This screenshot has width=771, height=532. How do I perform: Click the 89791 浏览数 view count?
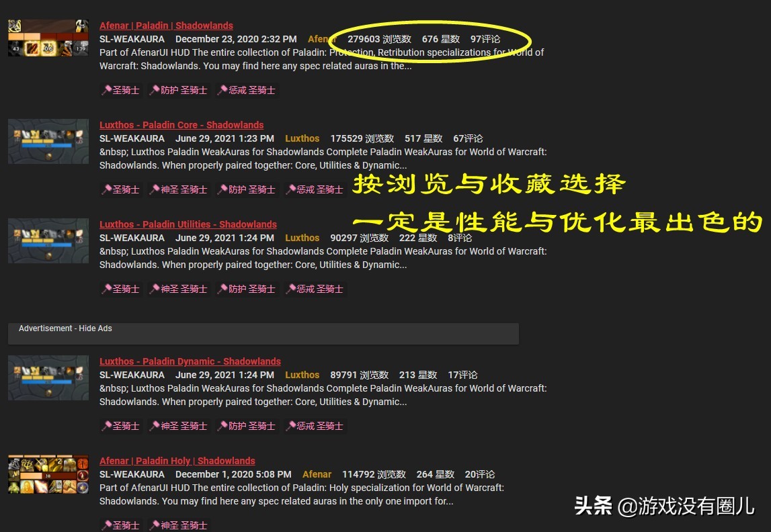tap(360, 375)
